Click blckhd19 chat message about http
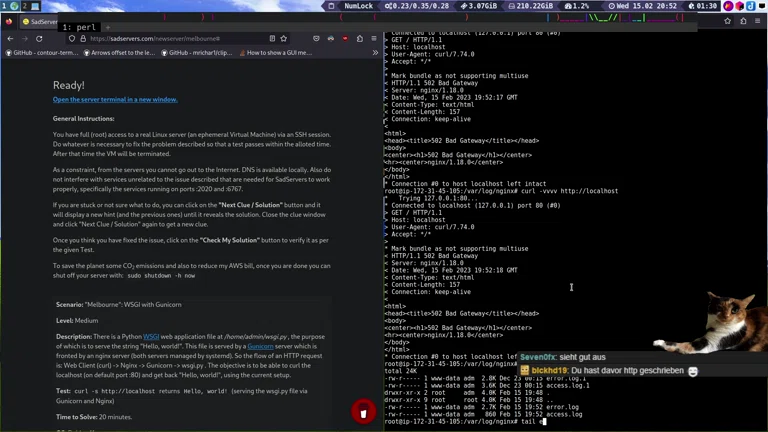The image size is (768, 432). pos(609,371)
